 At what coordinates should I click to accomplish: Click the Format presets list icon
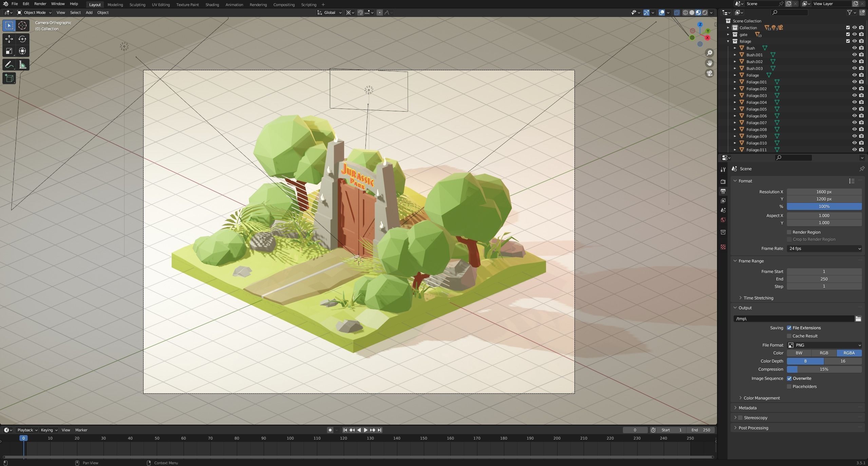(852, 181)
